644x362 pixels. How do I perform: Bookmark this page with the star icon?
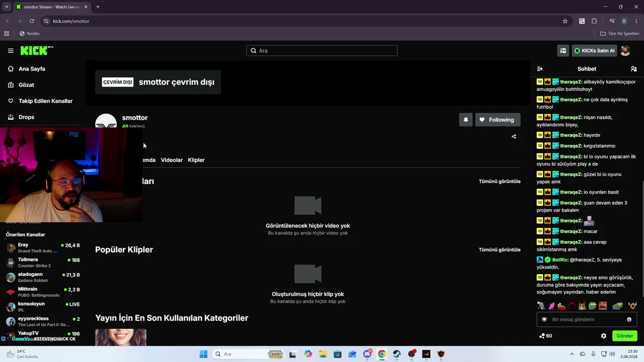(565, 21)
